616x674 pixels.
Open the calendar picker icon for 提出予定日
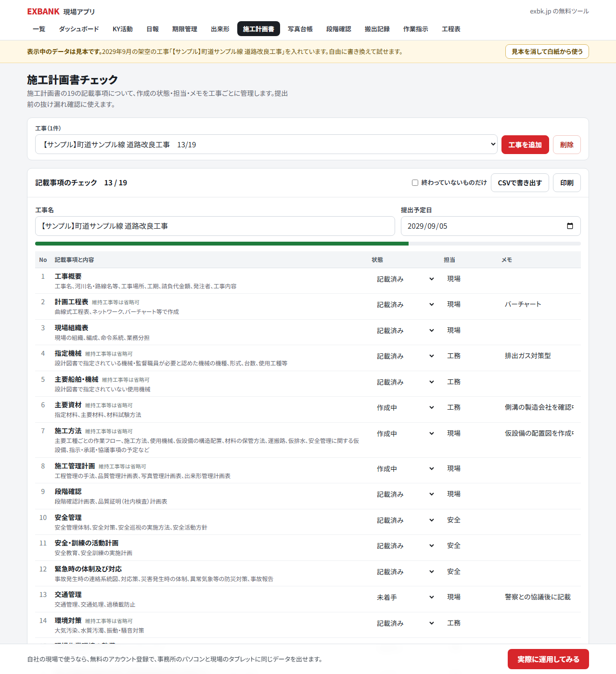(570, 226)
